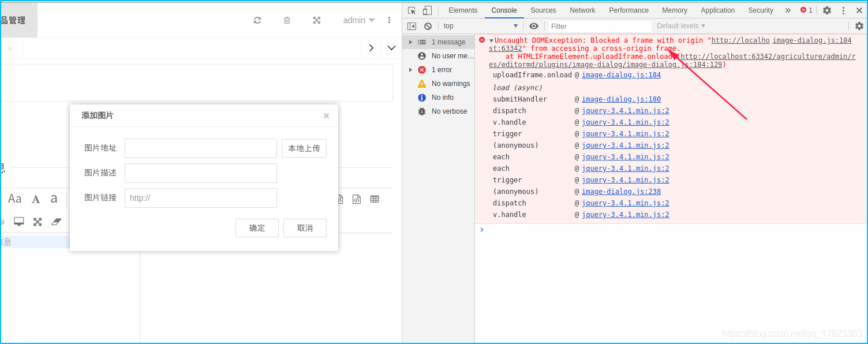Image resolution: width=868 pixels, height=344 pixels.
Task: Click the 图片链接 http:// input field
Action: pos(201,198)
